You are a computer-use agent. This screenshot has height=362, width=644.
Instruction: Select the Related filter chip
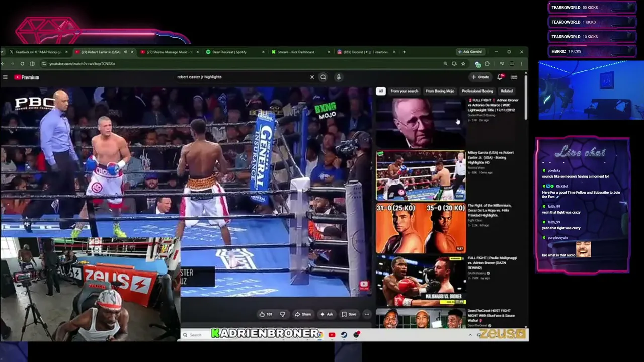pyautogui.click(x=507, y=91)
